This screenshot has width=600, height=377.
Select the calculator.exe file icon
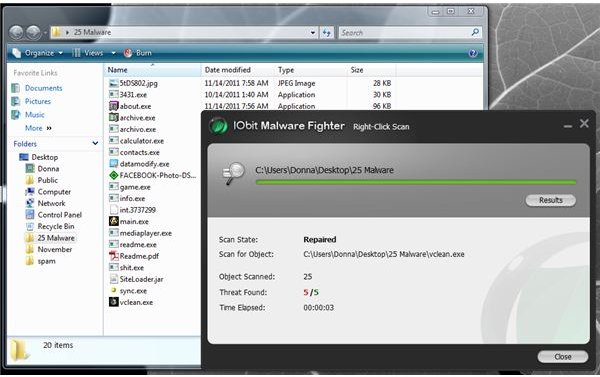click(x=114, y=140)
